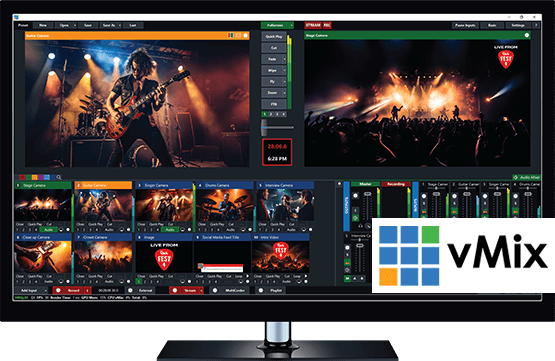Screen dimensions: 555x361
Task: Toggle the green Master audio mute button
Action: point(355,218)
